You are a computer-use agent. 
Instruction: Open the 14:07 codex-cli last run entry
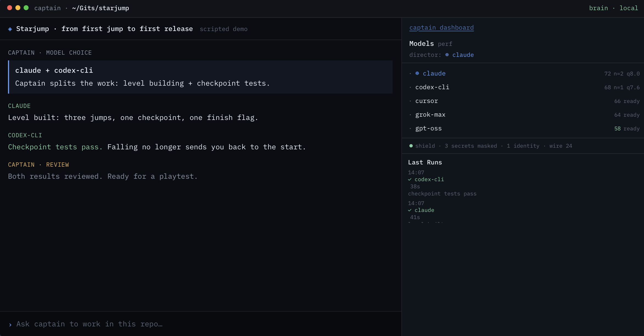(x=442, y=183)
